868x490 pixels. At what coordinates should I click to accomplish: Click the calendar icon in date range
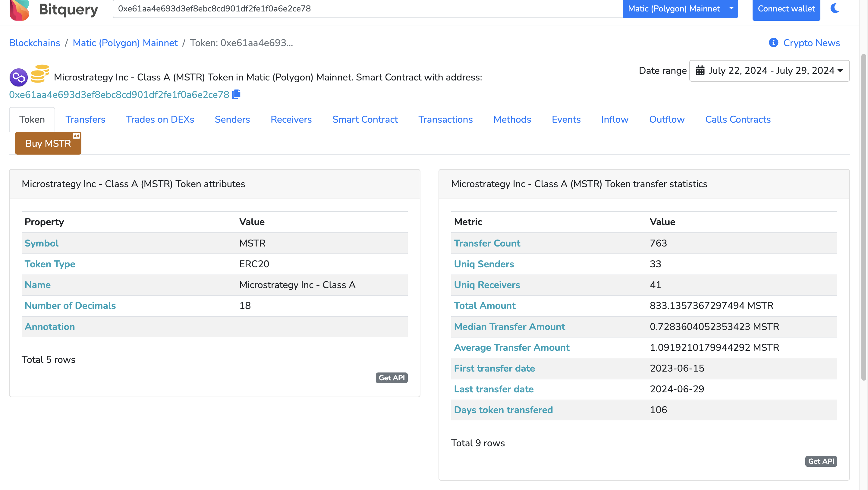[700, 71]
